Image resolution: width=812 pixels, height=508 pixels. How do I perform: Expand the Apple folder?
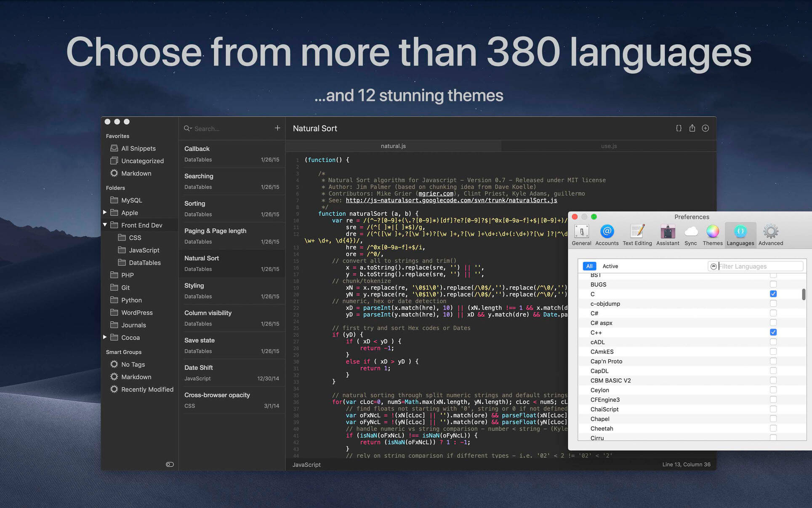[105, 212]
